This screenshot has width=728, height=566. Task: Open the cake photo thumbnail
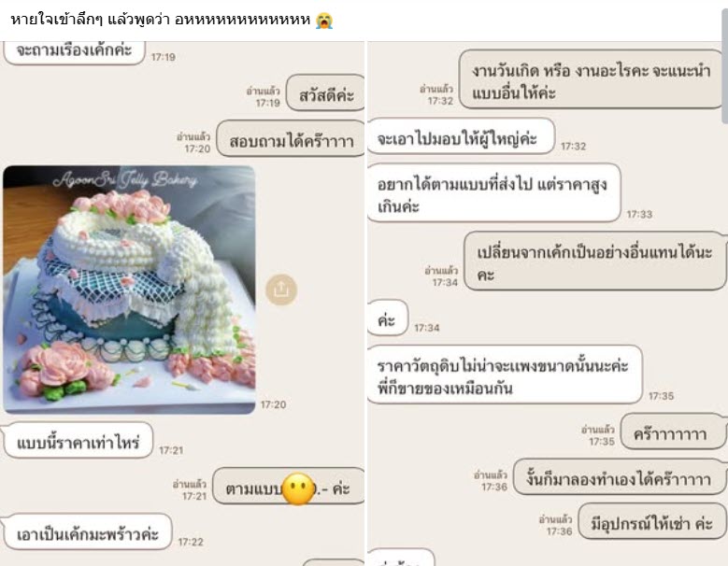129,290
